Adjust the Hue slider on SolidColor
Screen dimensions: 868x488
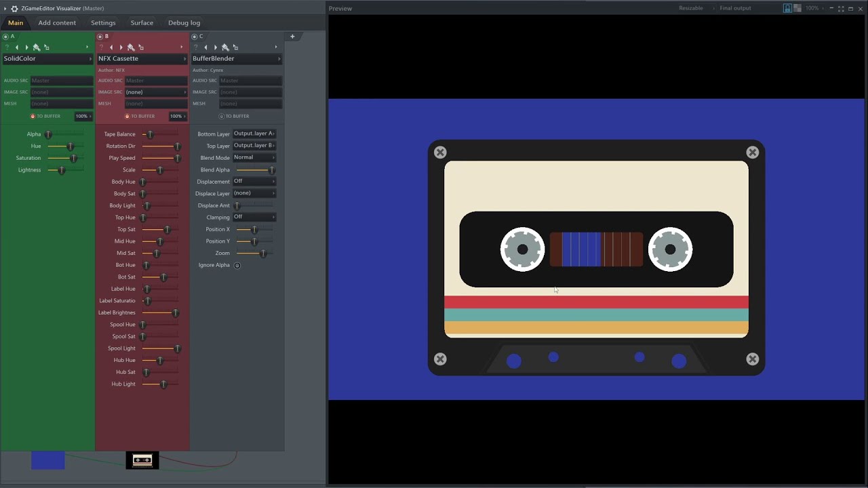pos(65,146)
